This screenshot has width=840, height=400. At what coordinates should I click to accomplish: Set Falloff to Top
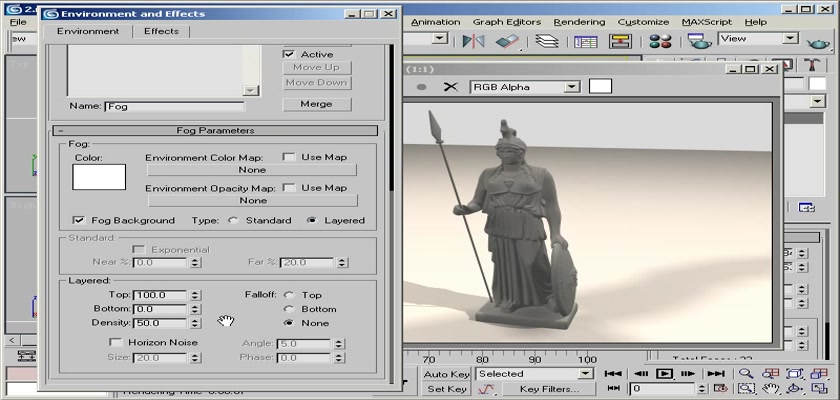[x=289, y=295]
